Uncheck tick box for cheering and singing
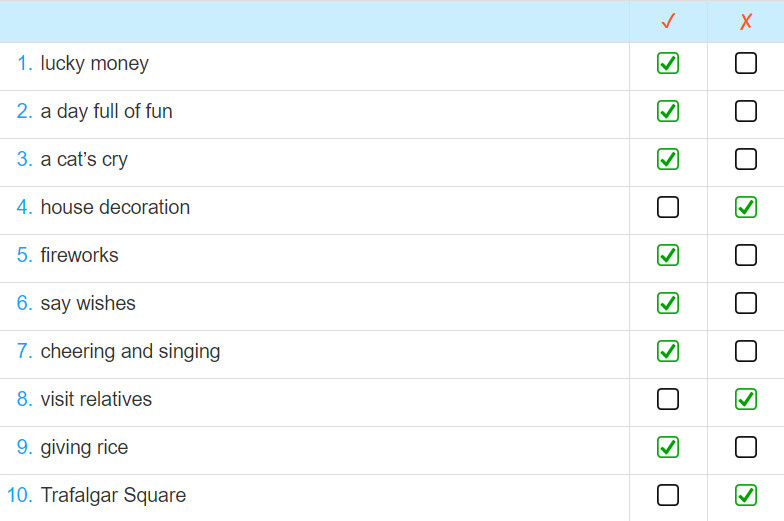 click(668, 351)
